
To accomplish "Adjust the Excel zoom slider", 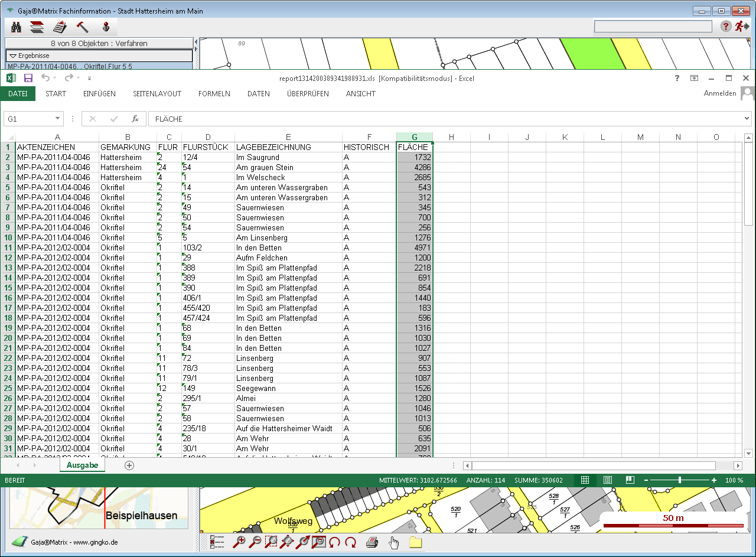I will (x=680, y=480).
